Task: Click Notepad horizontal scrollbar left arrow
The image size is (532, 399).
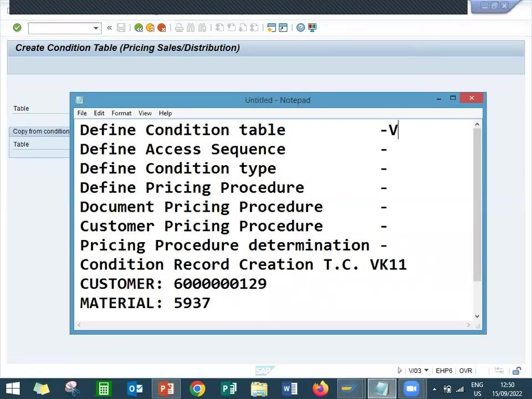Action: [x=79, y=325]
